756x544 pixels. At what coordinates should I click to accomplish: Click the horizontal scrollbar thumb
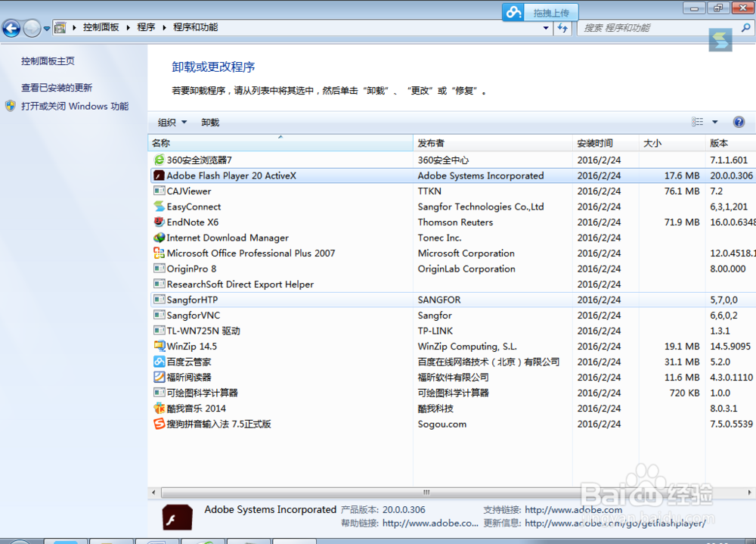coord(426,493)
